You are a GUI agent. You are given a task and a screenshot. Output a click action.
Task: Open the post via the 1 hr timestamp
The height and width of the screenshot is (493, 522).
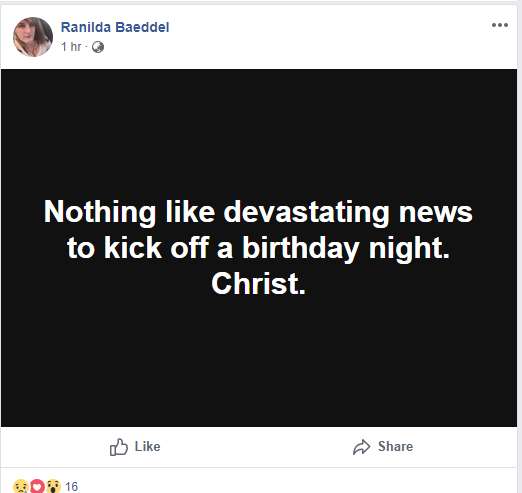pos(71,47)
